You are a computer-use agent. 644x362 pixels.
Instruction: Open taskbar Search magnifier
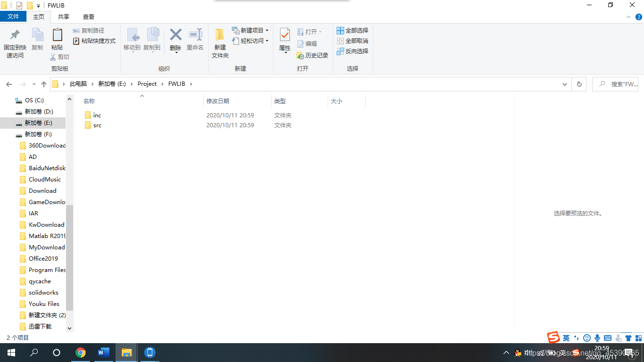[x=34, y=353]
